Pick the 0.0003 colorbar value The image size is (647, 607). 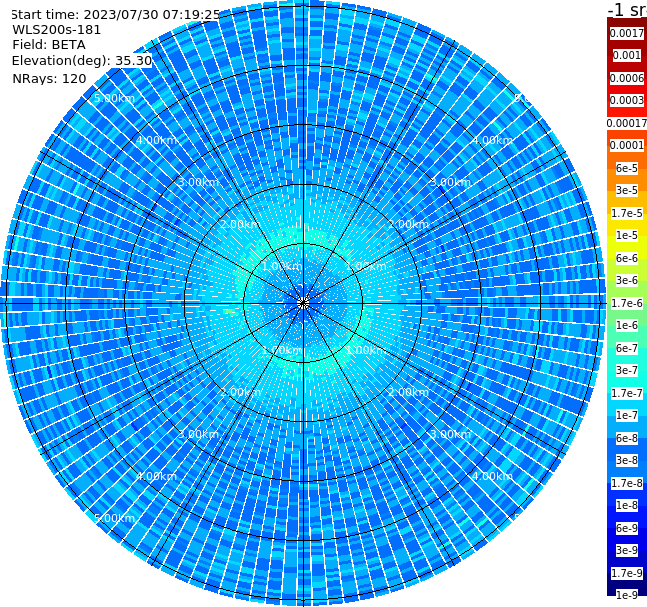[627, 100]
